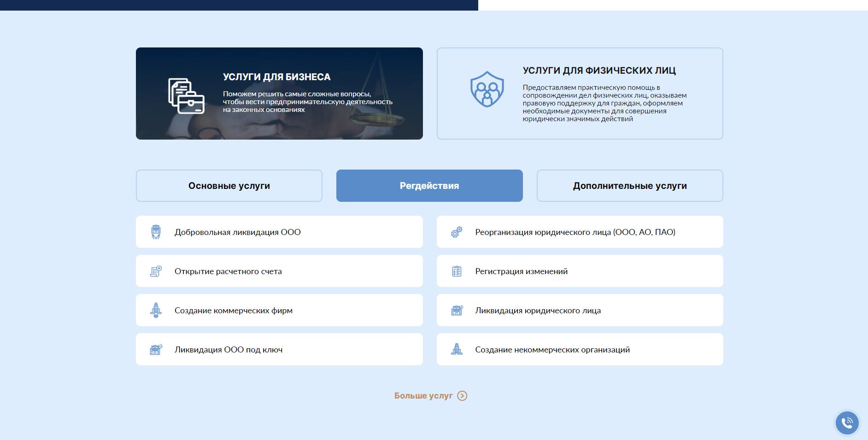Go to Регистрация изменений service
Image resolution: width=868 pixels, height=440 pixels.
(x=580, y=271)
